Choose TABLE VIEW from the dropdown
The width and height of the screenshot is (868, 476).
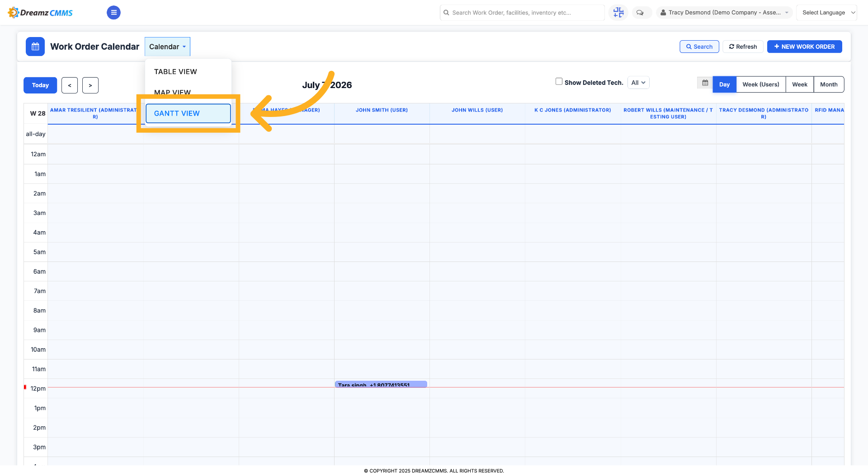(175, 72)
